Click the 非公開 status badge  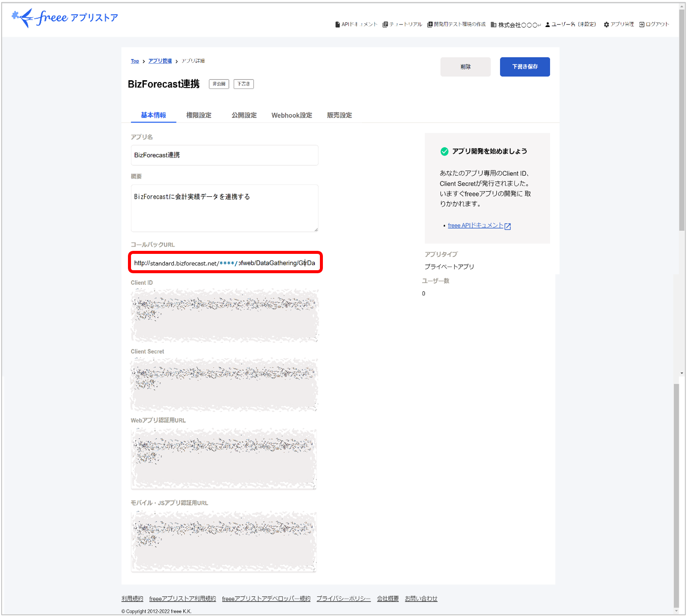pyautogui.click(x=219, y=84)
